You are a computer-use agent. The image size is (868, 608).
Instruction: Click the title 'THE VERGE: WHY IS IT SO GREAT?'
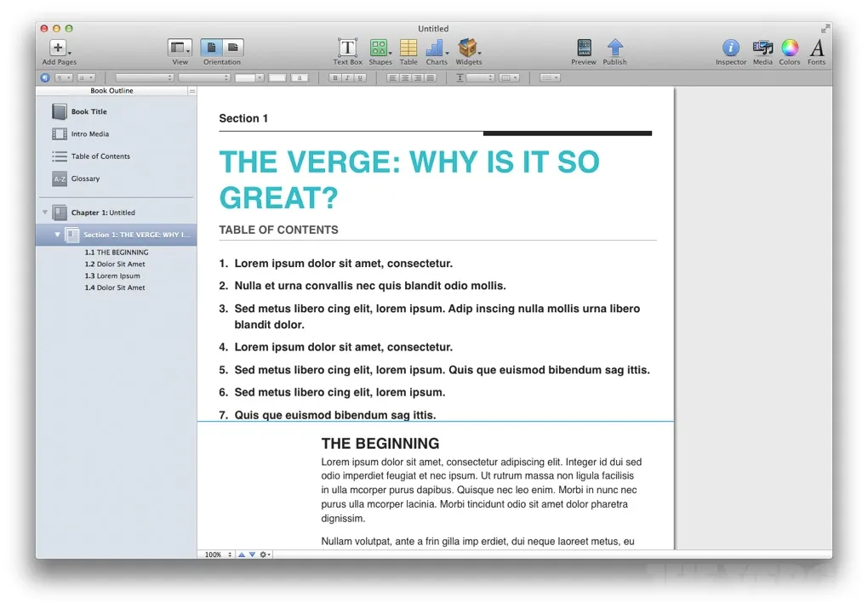pyautogui.click(x=409, y=179)
